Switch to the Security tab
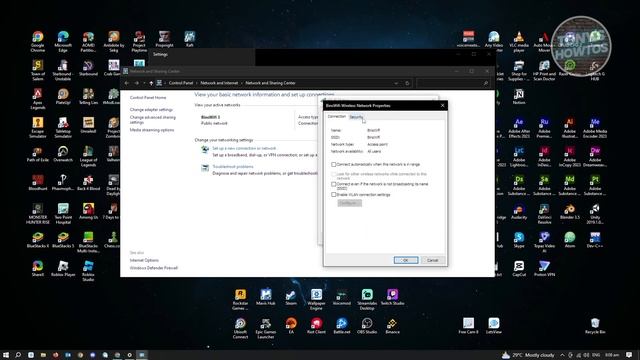The image size is (640, 360). tap(356, 117)
